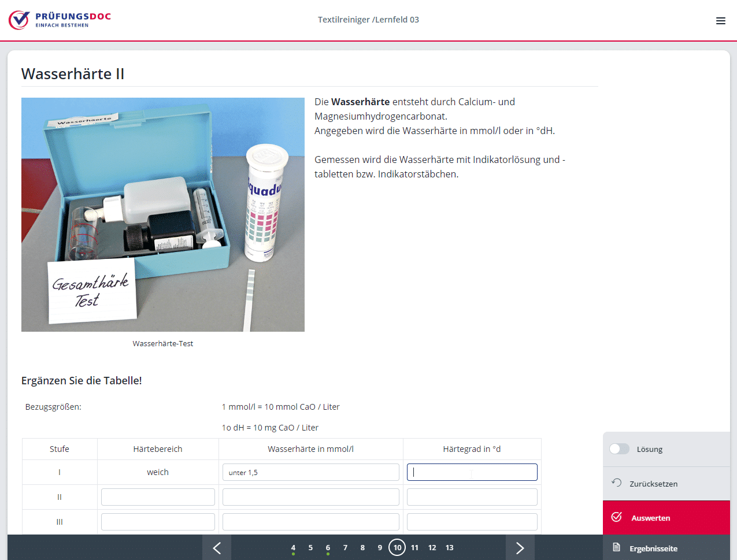Open the hamburger menu

tap(720, 21)
